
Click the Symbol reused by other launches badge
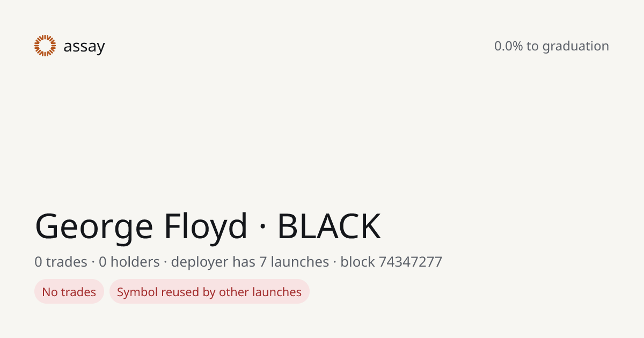point(209,291)
